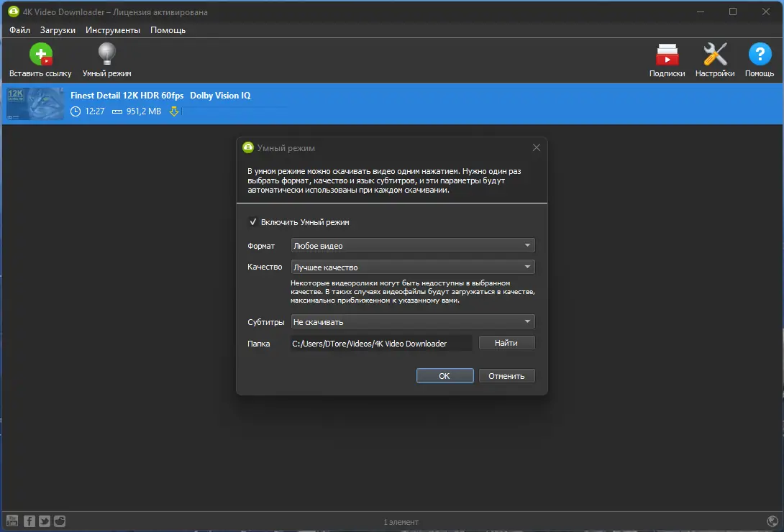Click the Smart Mode dialog logo icon
Screen dimensions: 784x532
pyautogui.click(x=248, y=147)
